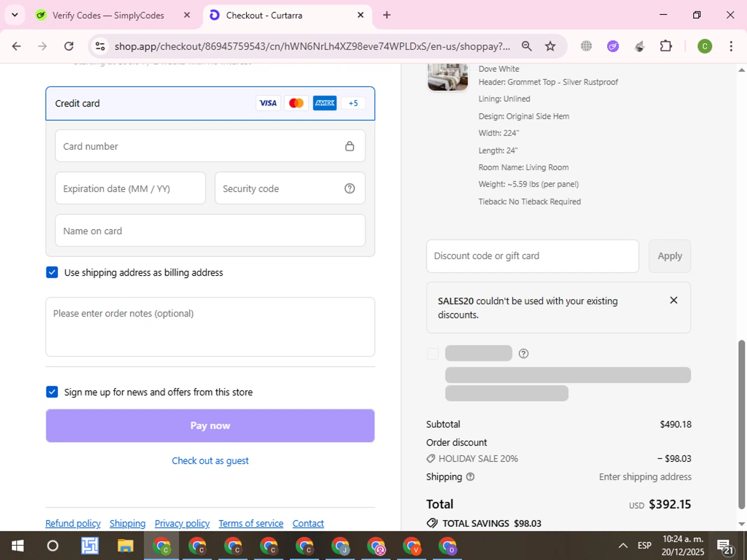Click the HOLIDAY SALE 20% discount label

(x=478, y=458)
